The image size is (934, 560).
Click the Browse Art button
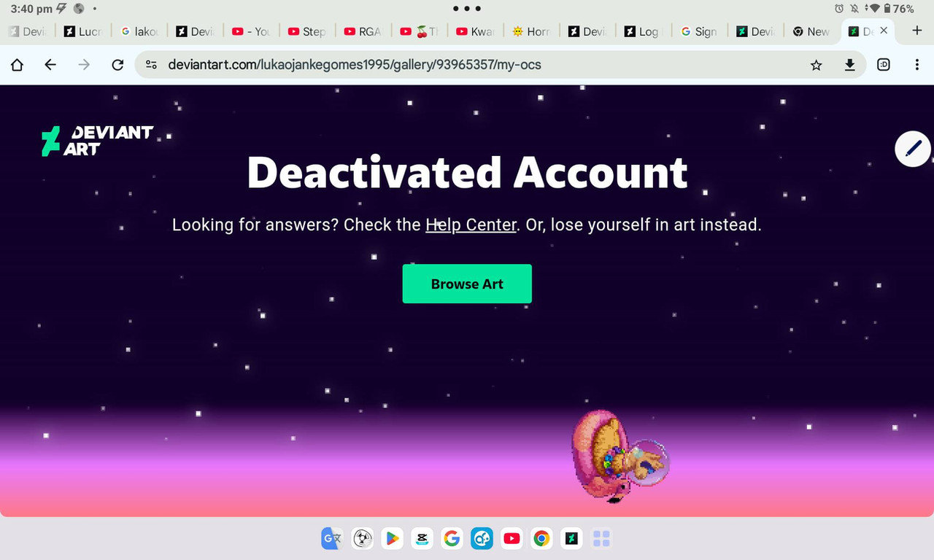click(x=467, y=284)
